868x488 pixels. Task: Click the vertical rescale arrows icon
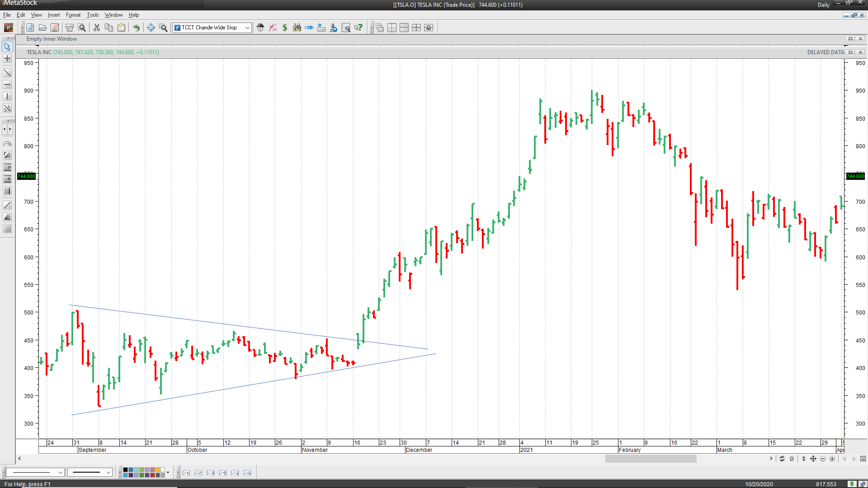[x=804, y=459]
